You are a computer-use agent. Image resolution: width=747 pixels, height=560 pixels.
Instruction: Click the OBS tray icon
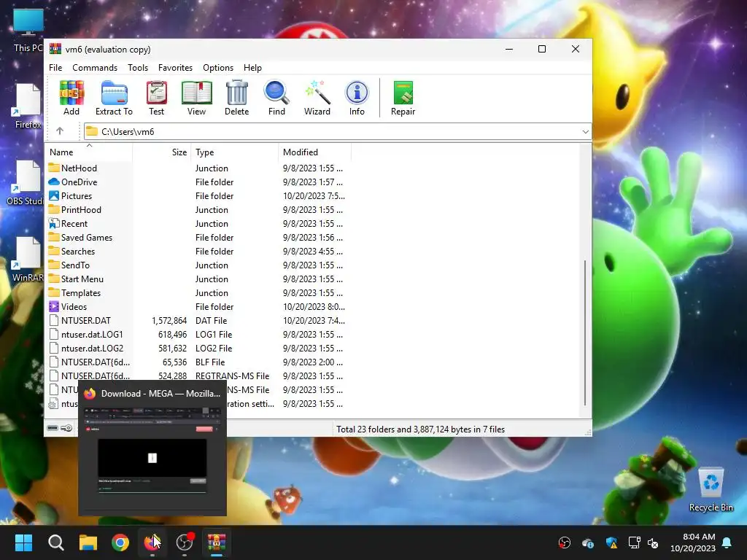tap(565, 542)
